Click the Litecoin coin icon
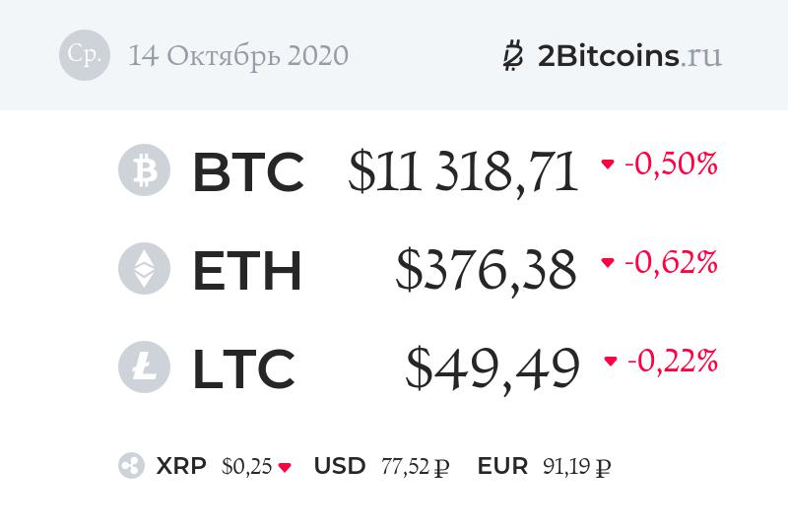Viewport: 788px width, 532px height. 144,366
